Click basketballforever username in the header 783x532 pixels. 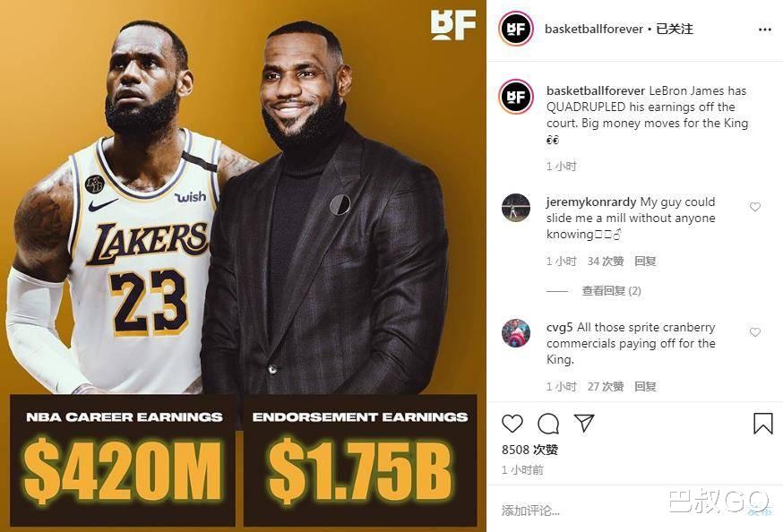coord(594,28)
